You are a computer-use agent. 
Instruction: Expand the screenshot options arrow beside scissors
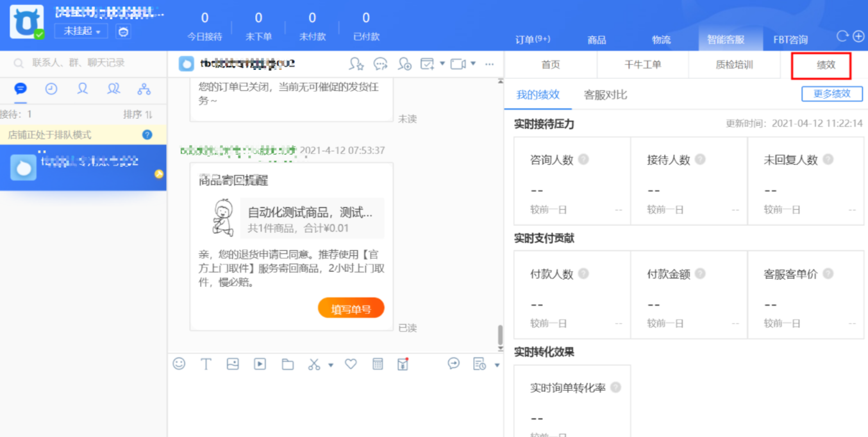click(331, 365)
